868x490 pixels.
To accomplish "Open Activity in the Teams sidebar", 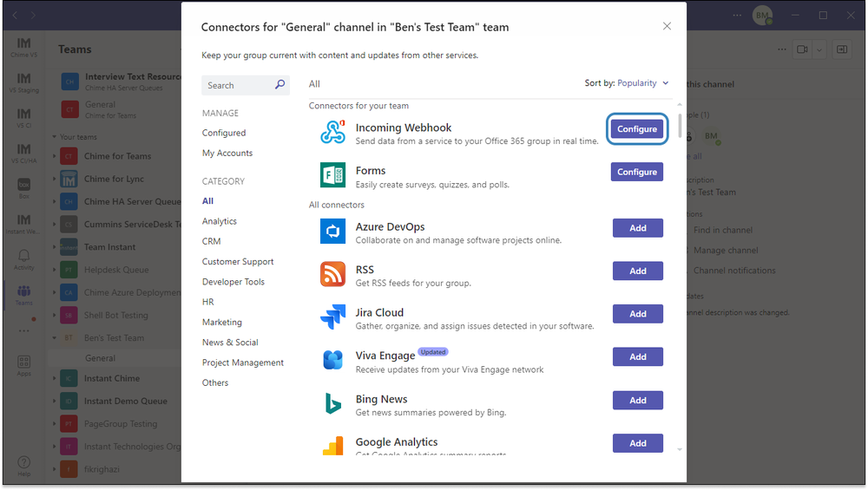I will point(23,259).
